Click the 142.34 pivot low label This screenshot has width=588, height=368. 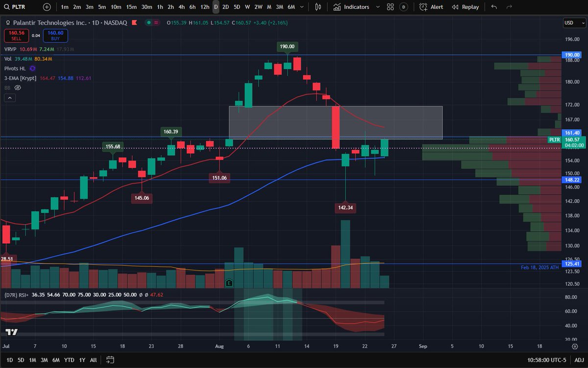click(x=345, y=207)
